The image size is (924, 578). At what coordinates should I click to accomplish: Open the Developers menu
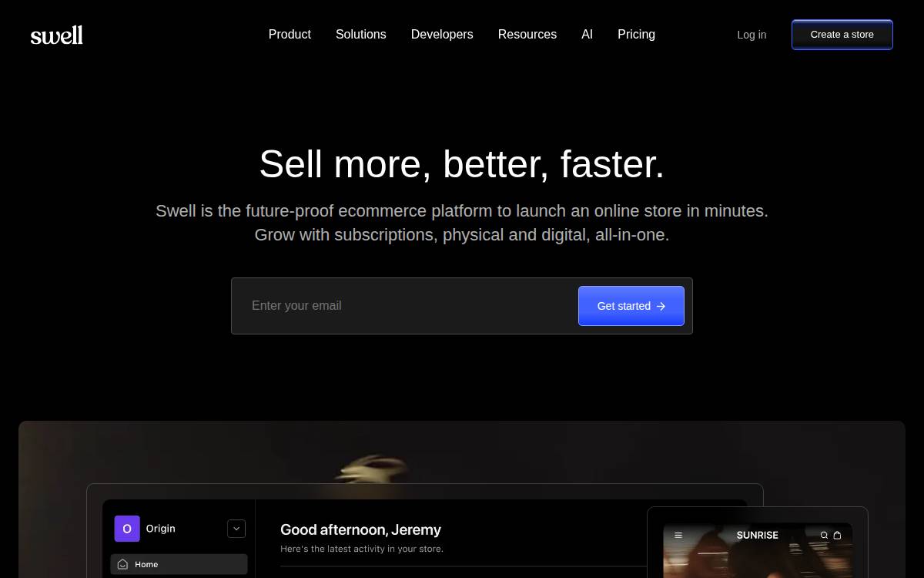442,35
